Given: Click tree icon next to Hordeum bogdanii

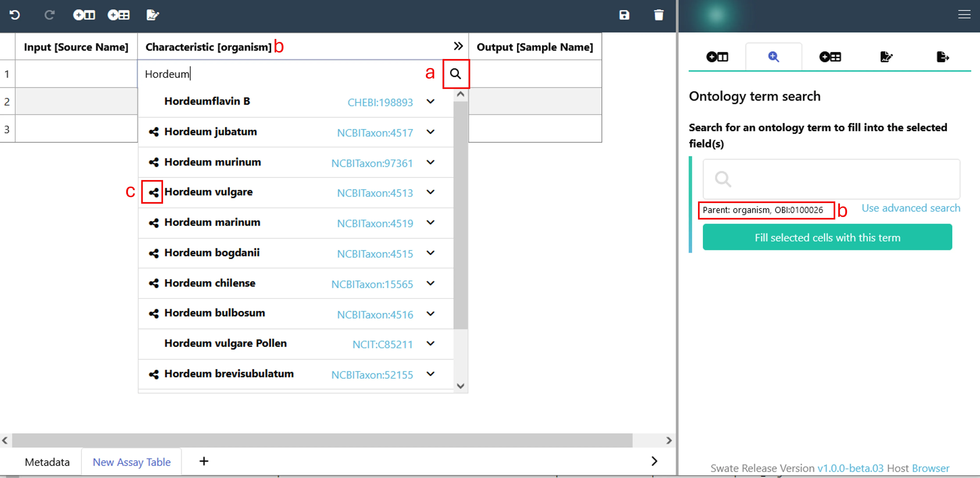Looking at the screenshot, I should pyautogui.click(x=154, y=253).
